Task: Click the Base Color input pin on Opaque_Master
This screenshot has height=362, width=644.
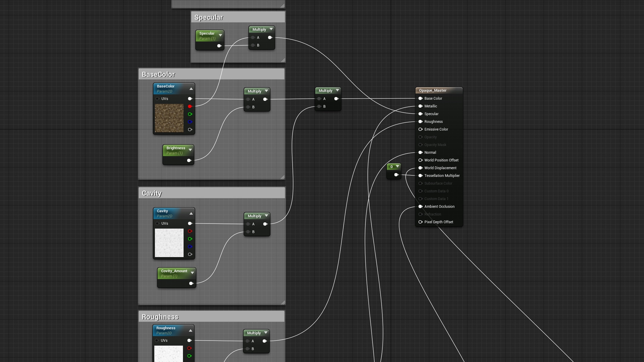Action: pos(421,98)
